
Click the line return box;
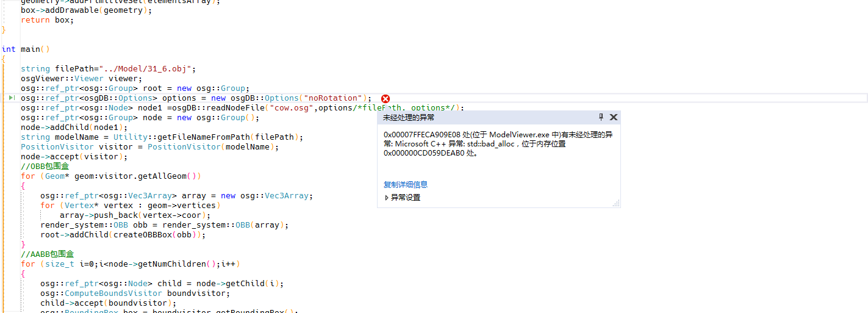[47, 20]
